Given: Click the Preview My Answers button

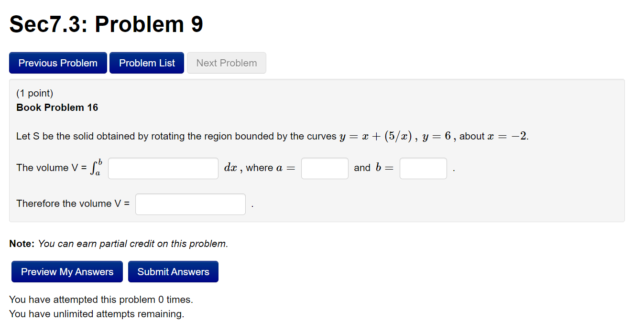Looking at the screenshot, I should point(66,271).
